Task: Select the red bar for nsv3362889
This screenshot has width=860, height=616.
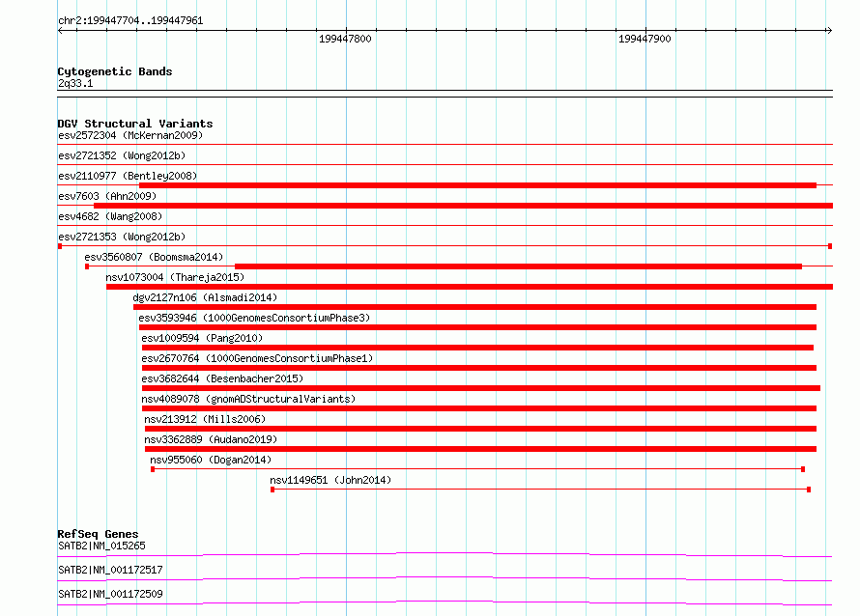Action: click(x=480, y=449)
